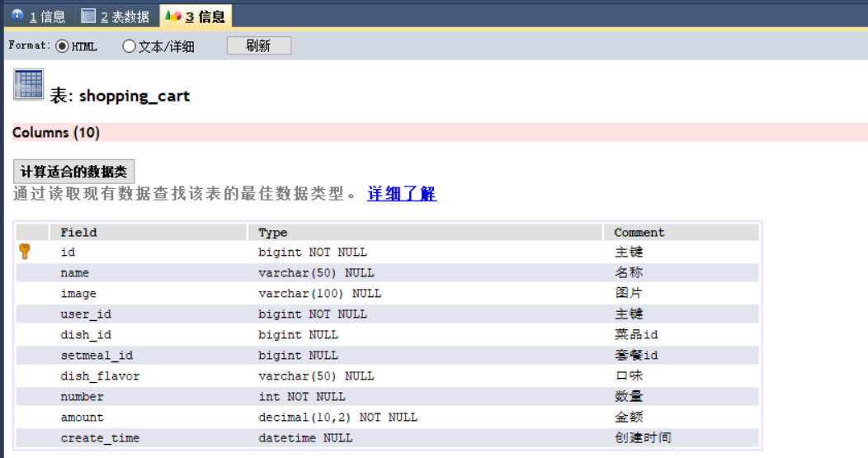Click the '口味' comment cell
Viewport: 868px width, 458px height.
pyautogui.click(x=682, y=376)
